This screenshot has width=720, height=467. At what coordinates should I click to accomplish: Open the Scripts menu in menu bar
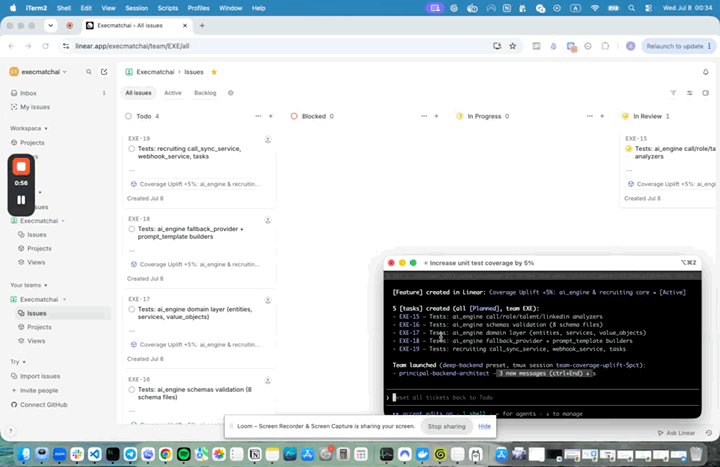168,8
